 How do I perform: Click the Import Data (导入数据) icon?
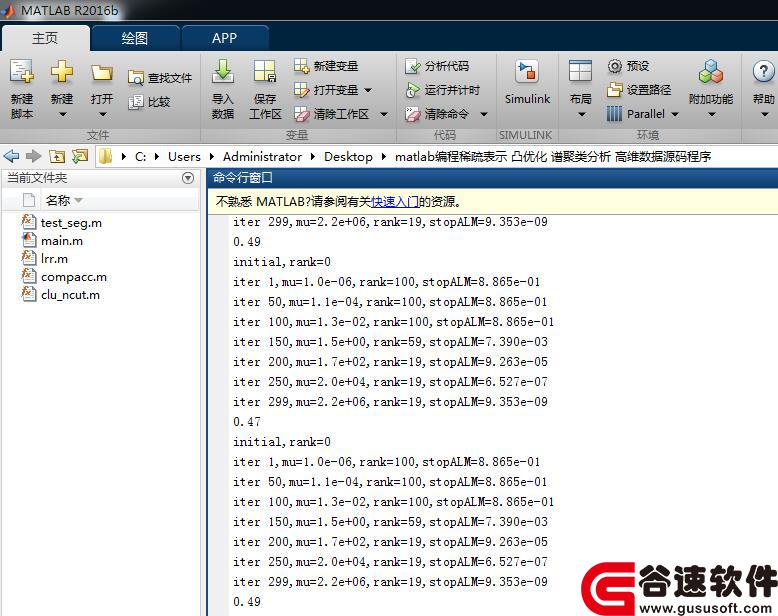coord(223,72)
